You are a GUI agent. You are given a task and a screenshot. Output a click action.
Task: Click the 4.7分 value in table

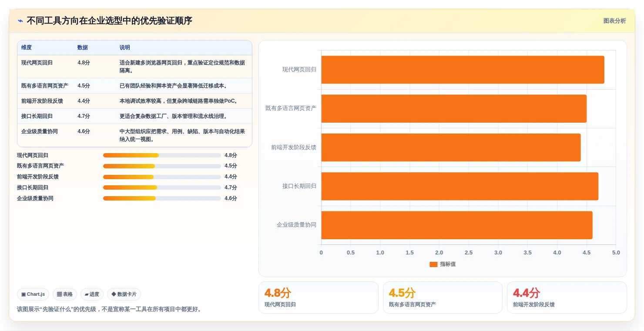tap(84, 116)
